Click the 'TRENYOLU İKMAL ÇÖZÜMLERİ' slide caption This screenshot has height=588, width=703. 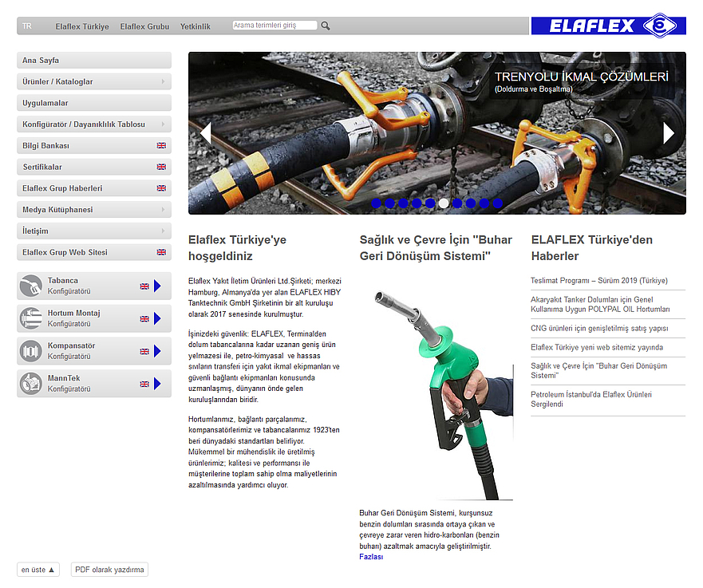(x=582, y=77)
